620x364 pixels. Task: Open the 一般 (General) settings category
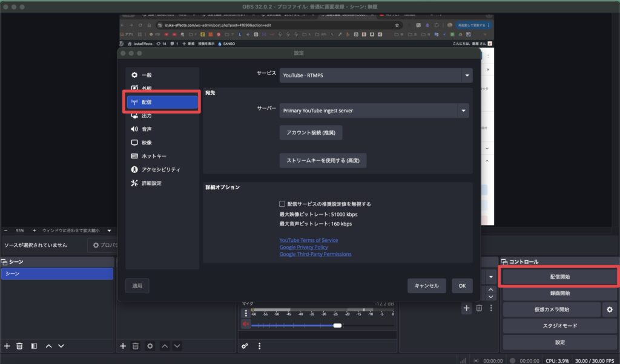(x=147, y=75)
